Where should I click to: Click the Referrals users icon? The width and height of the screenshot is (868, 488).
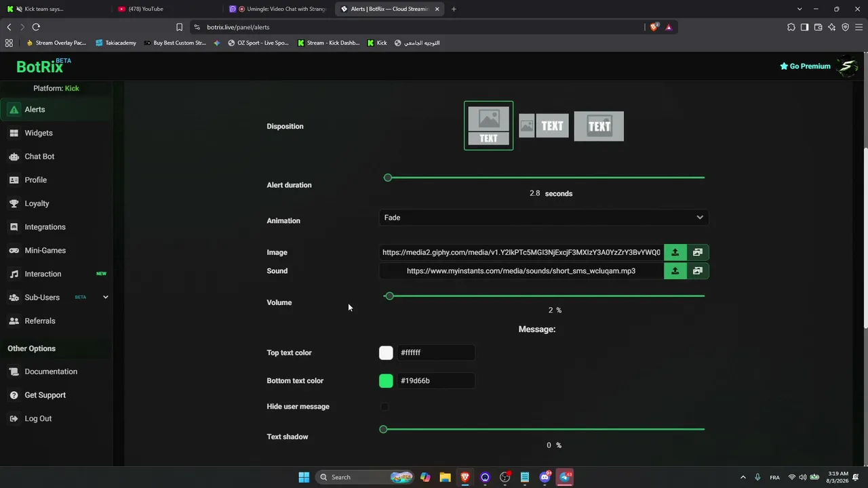(14, 321)
